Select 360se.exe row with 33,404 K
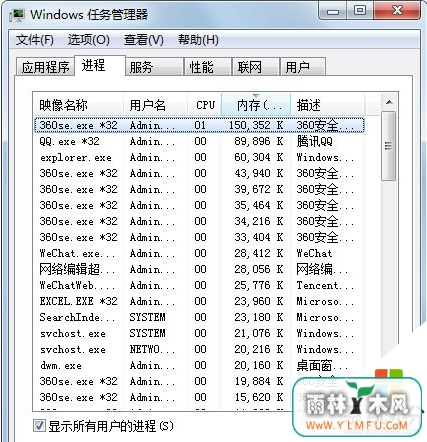 coord(199,237)
